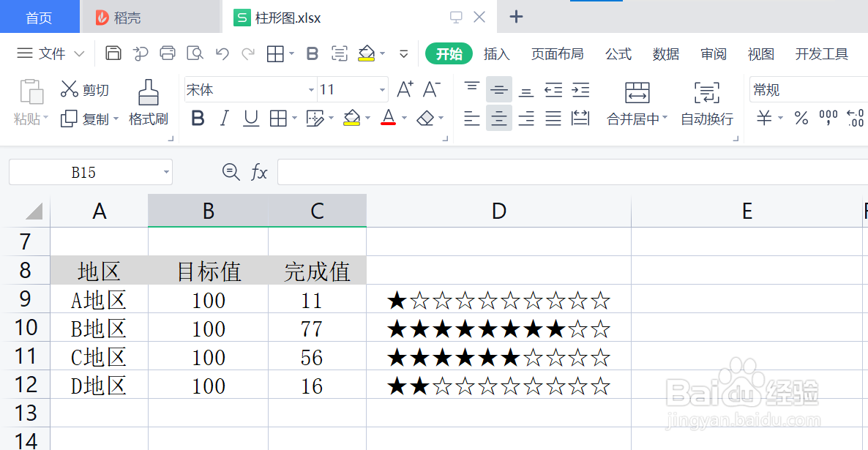Apply bold formatting to the selection
The height and width of the screenshot is (450, 868).
click(197, 119)
